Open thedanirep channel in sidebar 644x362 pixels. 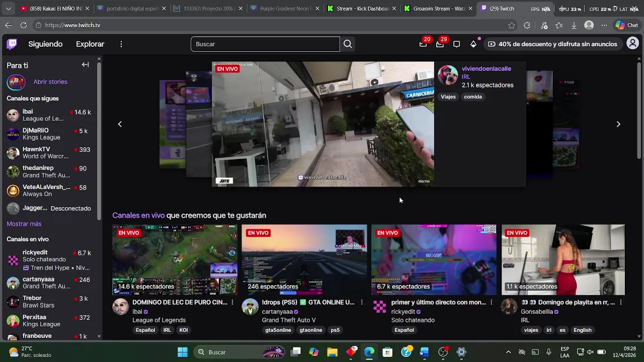click(49, 171)
